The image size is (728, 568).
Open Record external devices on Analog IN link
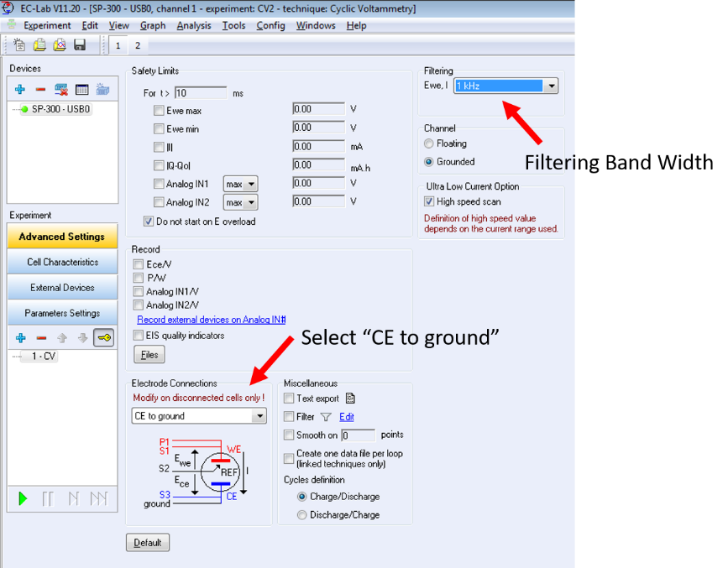pos(211,320)
